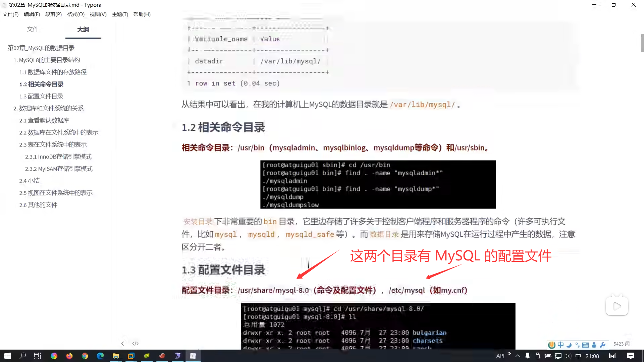Image resolution: width=644 pixels, height=362 pixels.
Task: Open the IME logo icon in the toolbar
Action: pos(552,345)
